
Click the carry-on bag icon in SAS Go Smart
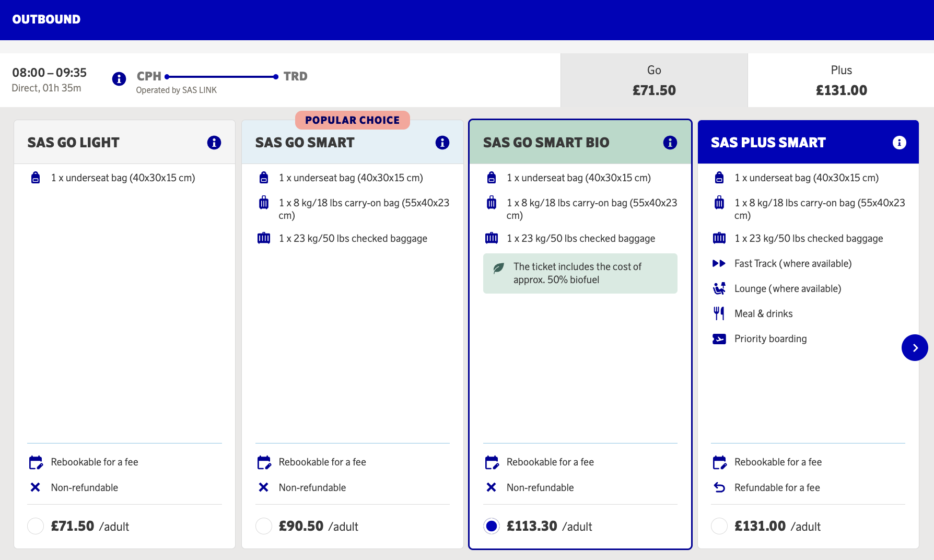(x=264, y=203)
